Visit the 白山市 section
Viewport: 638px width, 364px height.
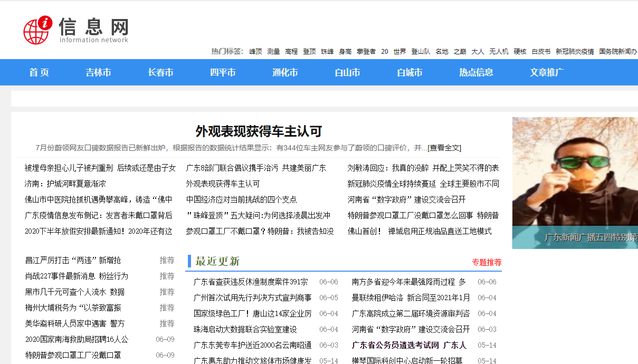click(348, 72)
